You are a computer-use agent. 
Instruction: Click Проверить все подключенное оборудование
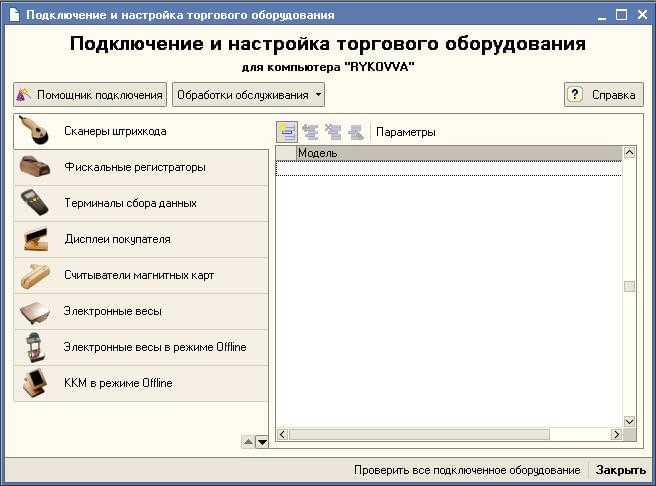(467, 470)
